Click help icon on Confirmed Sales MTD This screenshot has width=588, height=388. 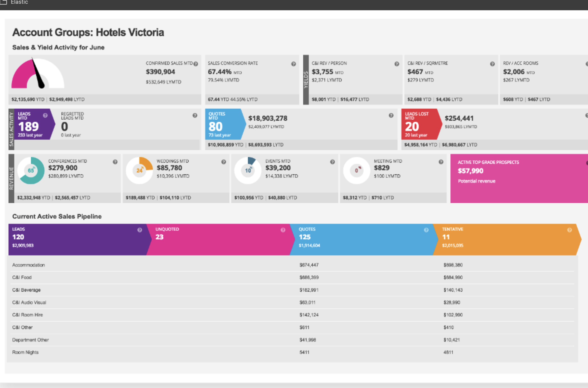click(x=196, y=64)
